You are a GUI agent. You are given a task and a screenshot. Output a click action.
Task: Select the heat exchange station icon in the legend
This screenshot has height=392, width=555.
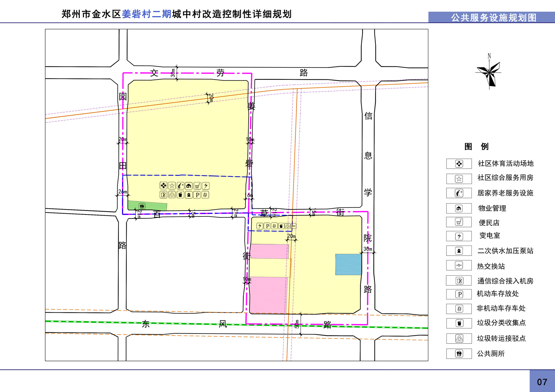point(459,265)
